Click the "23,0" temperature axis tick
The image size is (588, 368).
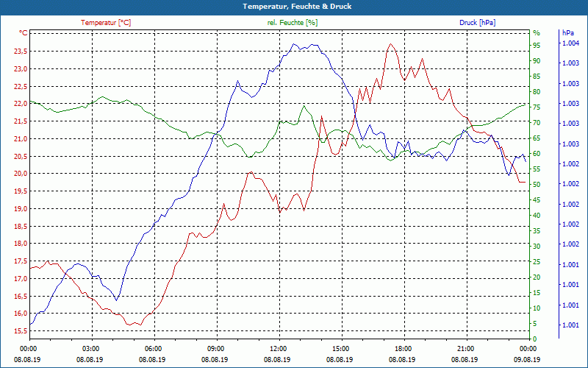21,69
